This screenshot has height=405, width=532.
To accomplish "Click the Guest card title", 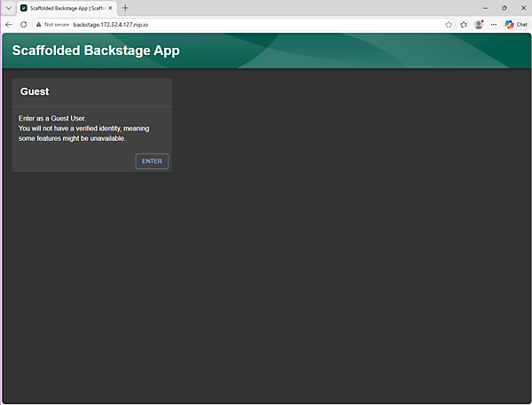I will coord(35,91).
